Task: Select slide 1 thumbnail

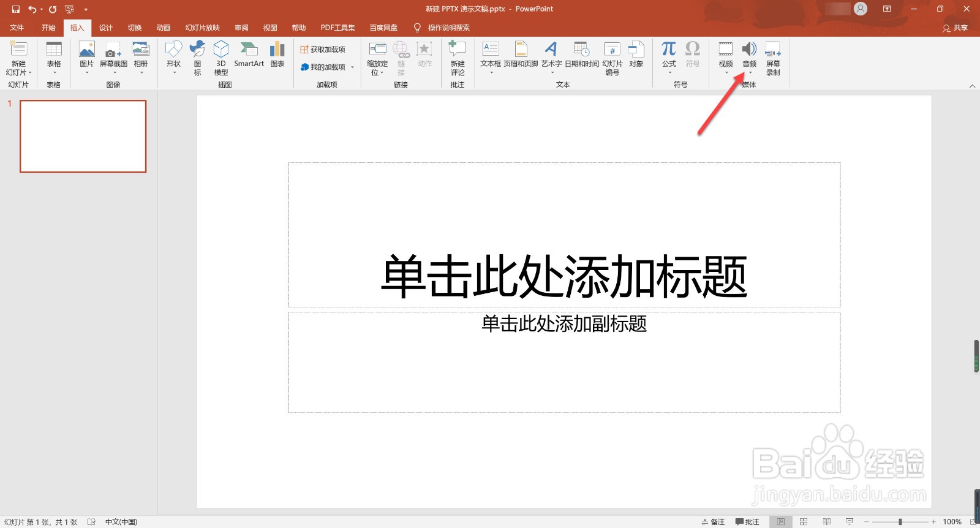Action: pyautogui.click(x=83, y=136)
